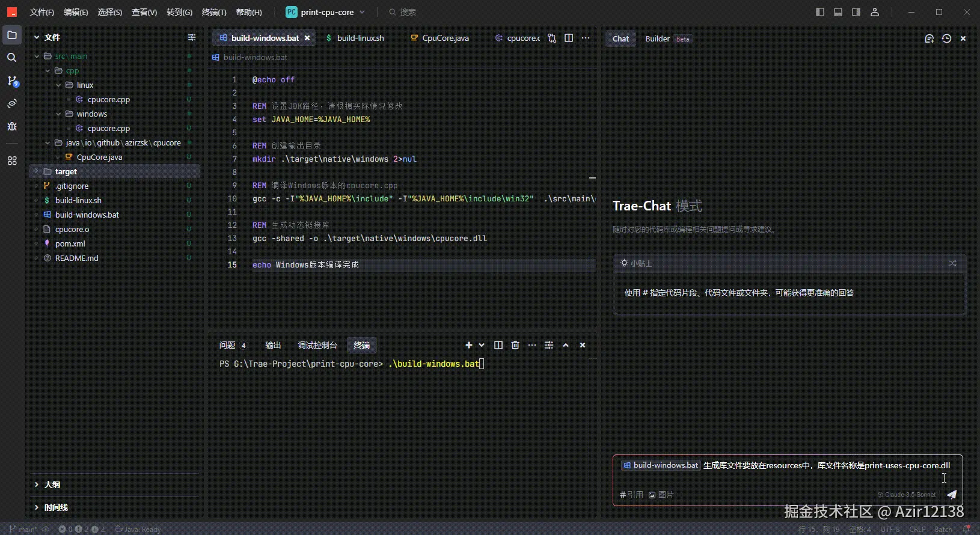Click the #引用 reference button
The image size is (980, 535).
click(631, 495)
